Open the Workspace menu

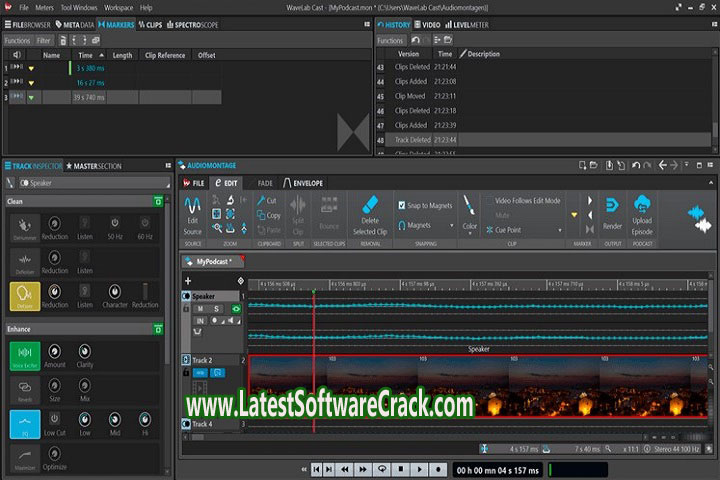click(119, 7)
